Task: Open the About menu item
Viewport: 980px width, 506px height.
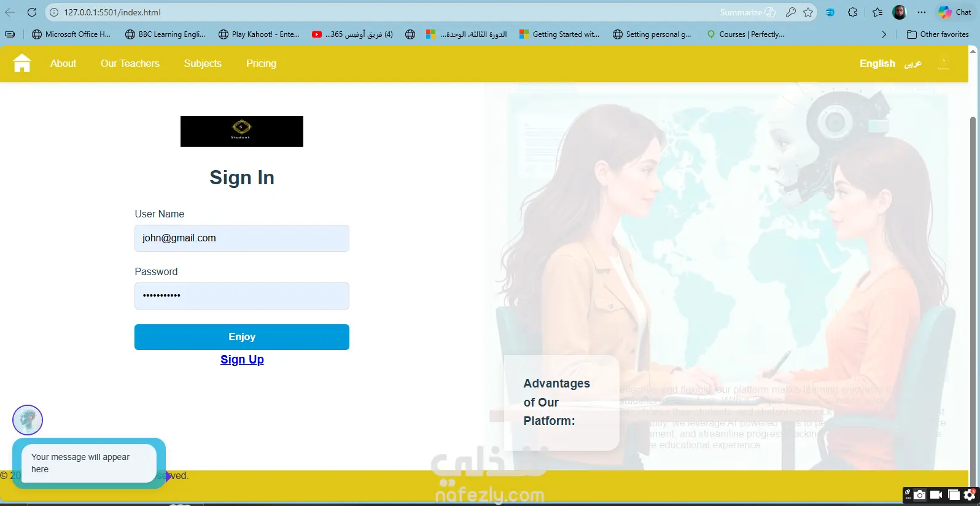Action: click(x=63, y=63)
